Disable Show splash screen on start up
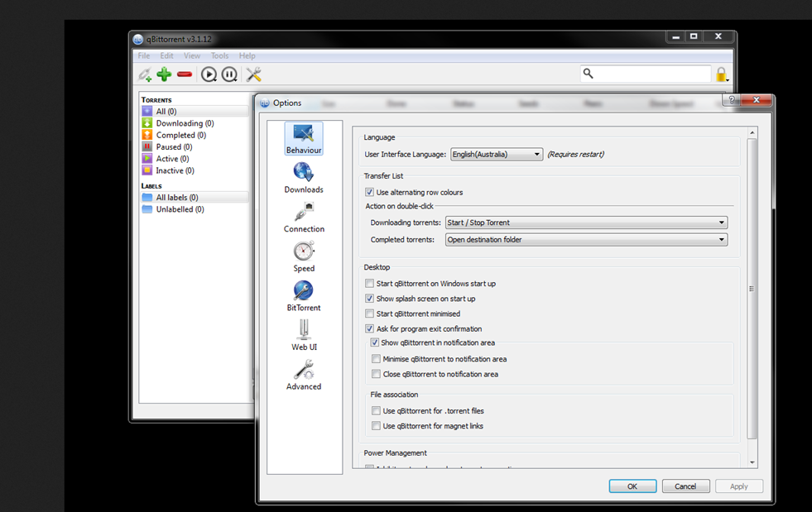 point(369,299)
